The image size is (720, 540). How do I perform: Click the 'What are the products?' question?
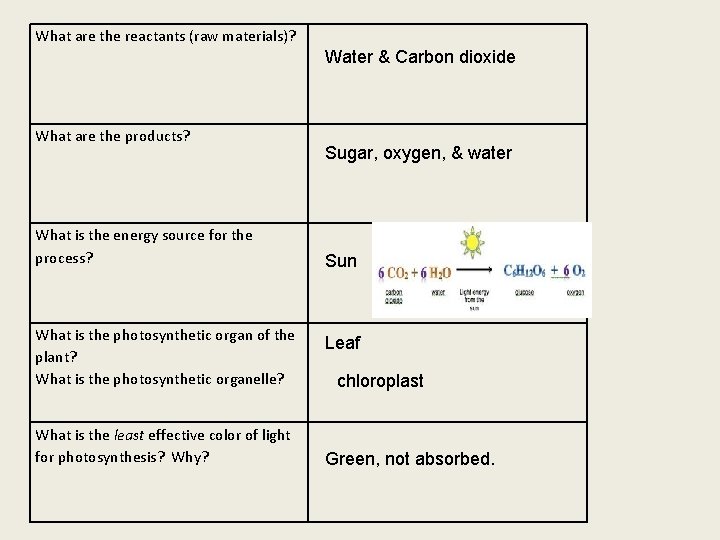click(113, 136)
